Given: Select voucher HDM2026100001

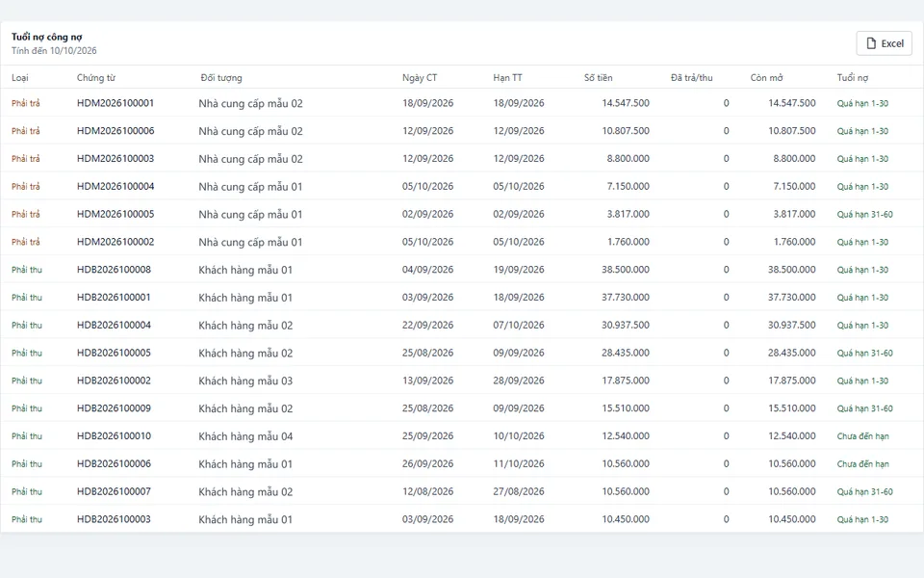Looking at the screenshot, I should pos(115,103).
